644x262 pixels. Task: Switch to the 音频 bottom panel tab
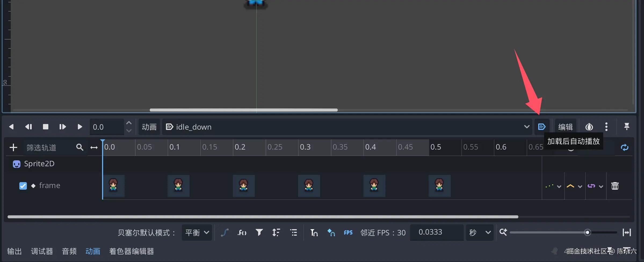69,251
